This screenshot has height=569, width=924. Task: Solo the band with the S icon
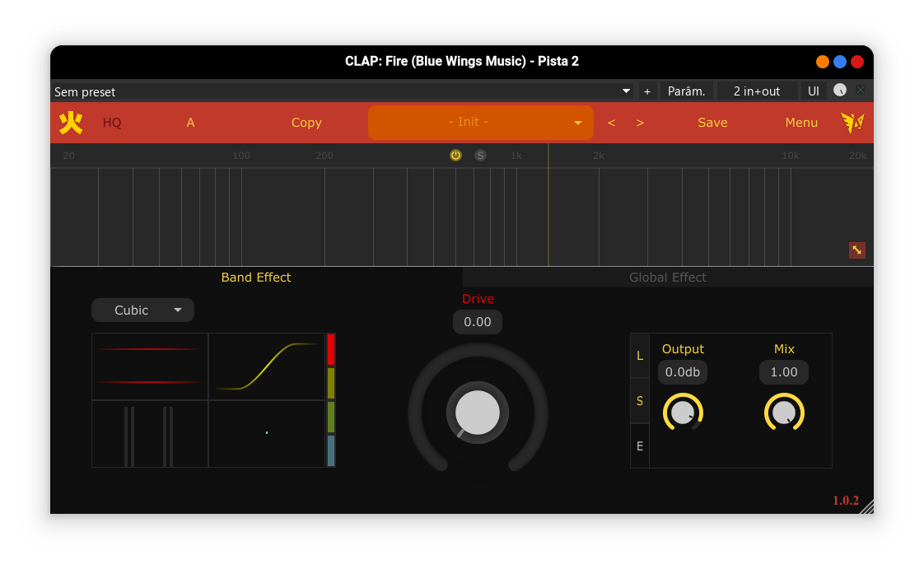click(480, 155)
